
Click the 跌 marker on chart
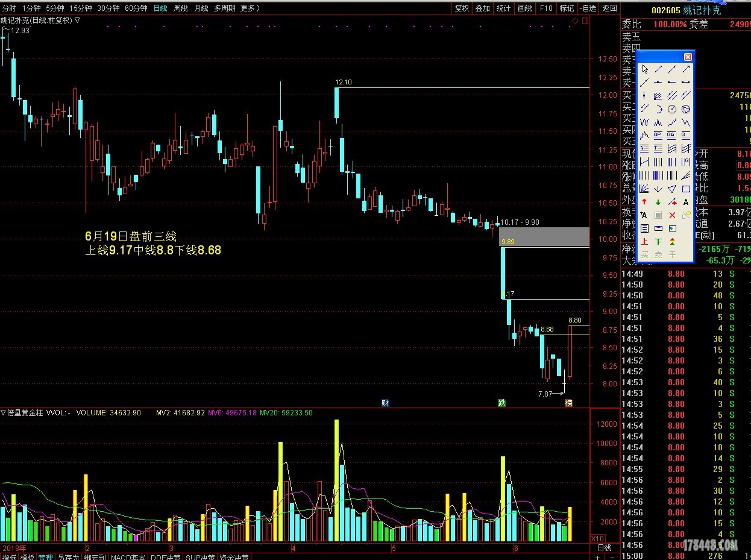coord(501,403)
